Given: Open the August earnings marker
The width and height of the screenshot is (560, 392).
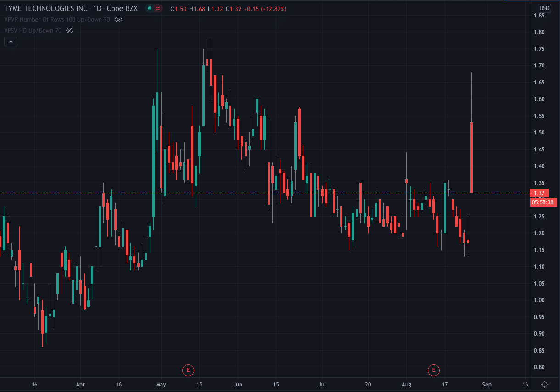Looking at the screenshot, I should pyautogui.click(x=433, y=370).
